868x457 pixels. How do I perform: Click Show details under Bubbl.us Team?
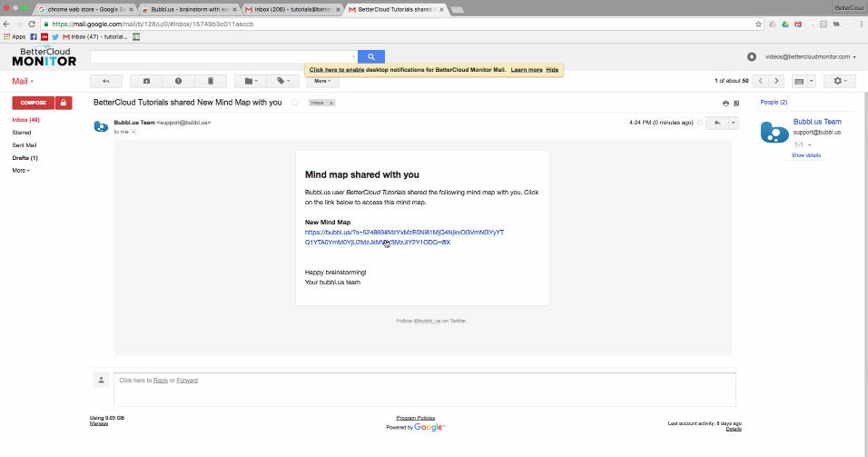coord(806,155)
